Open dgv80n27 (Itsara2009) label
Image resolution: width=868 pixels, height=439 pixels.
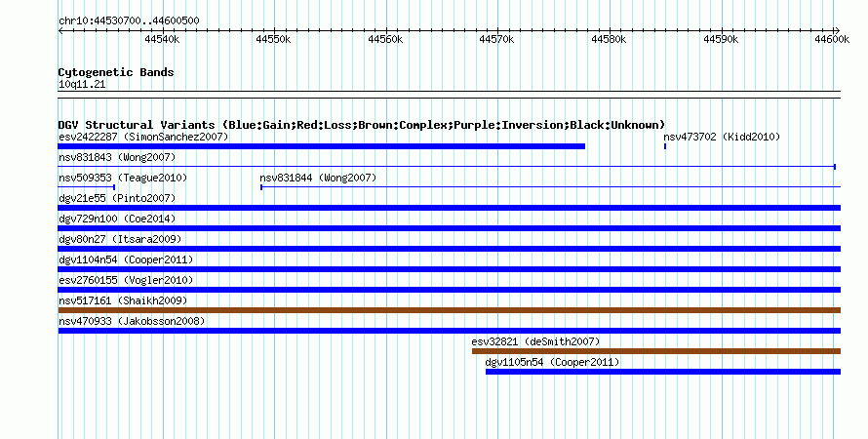coord(120,239)
